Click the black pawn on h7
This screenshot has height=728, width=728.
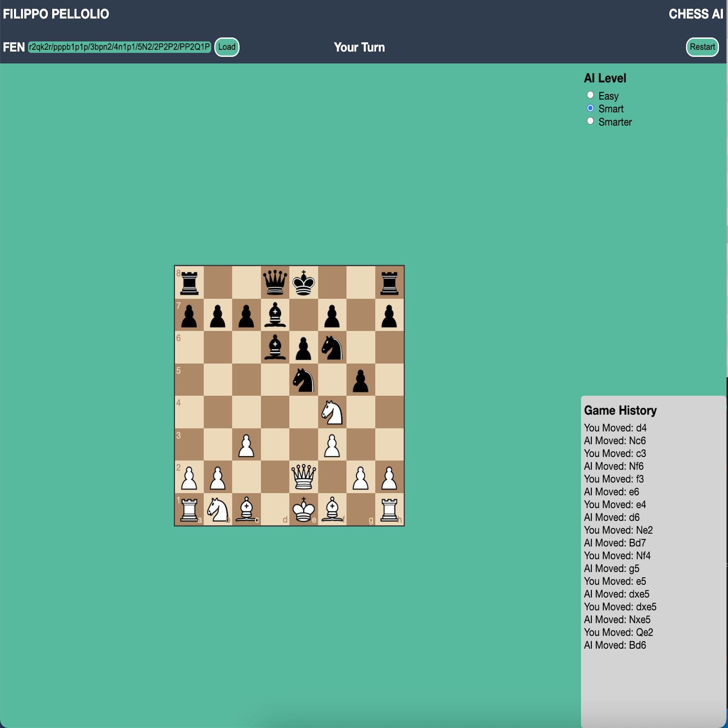coord(390,315)
